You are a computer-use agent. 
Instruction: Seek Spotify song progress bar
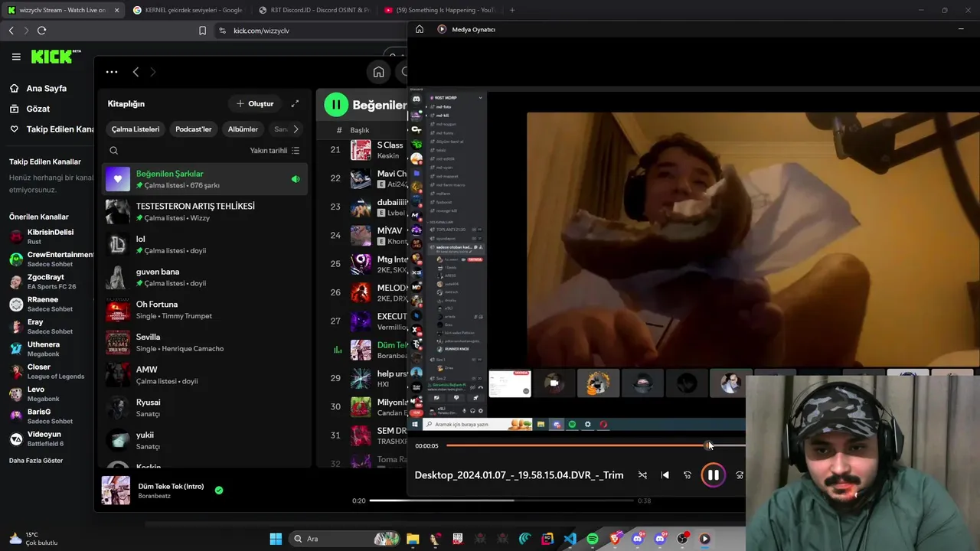point(501,500)
